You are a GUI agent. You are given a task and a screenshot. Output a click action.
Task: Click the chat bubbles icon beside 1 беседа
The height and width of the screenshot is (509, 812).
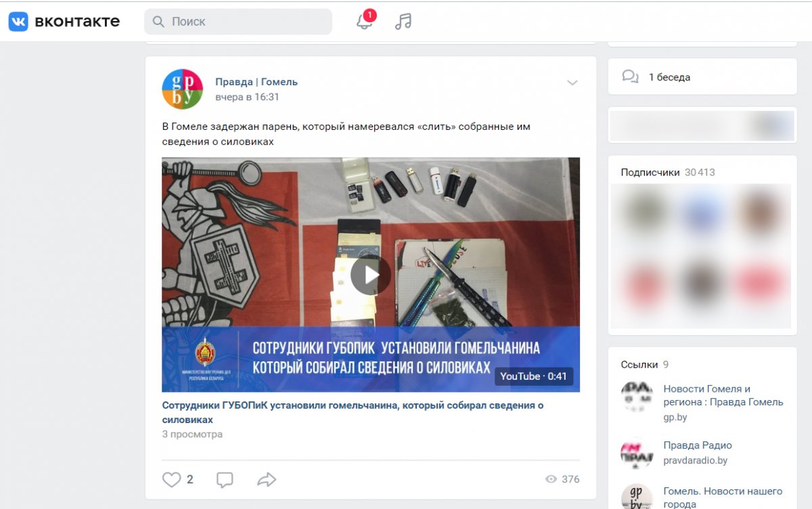[x=630, y=76]
